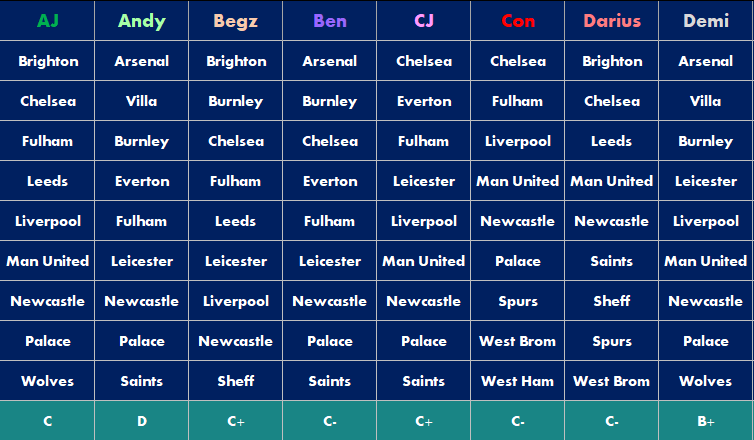754x440 pixels.
Task: Select the Con header cell
Action: (x=517, y=21)
